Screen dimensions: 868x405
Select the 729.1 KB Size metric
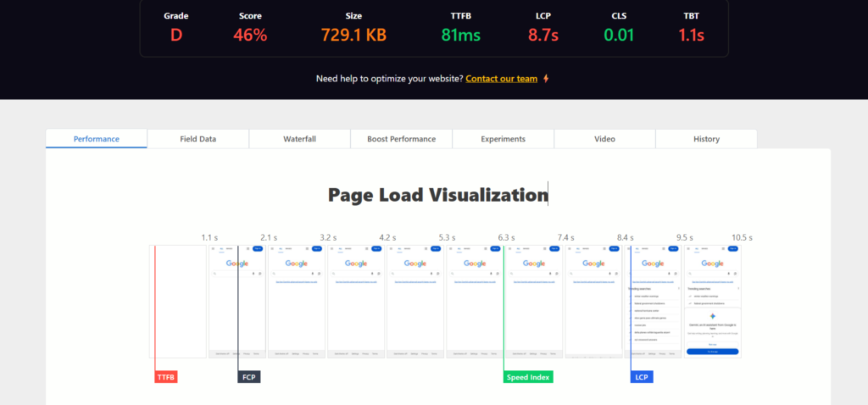point(353,35)
